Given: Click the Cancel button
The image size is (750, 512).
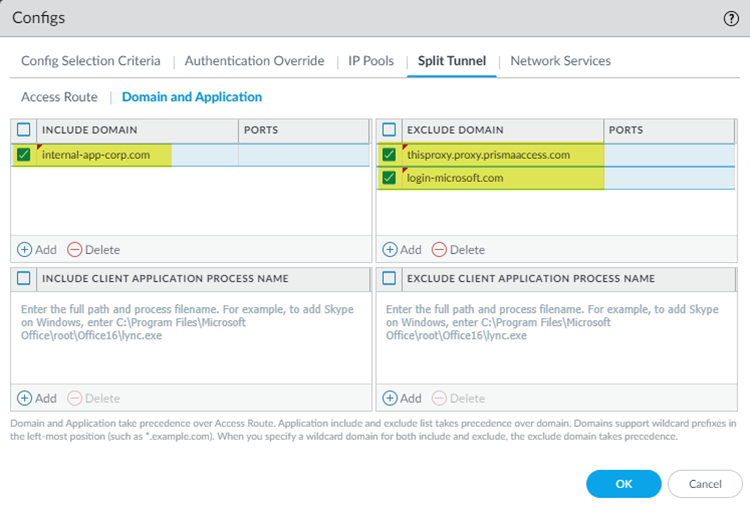Looking at the screenshot, I should click(705, 484).
